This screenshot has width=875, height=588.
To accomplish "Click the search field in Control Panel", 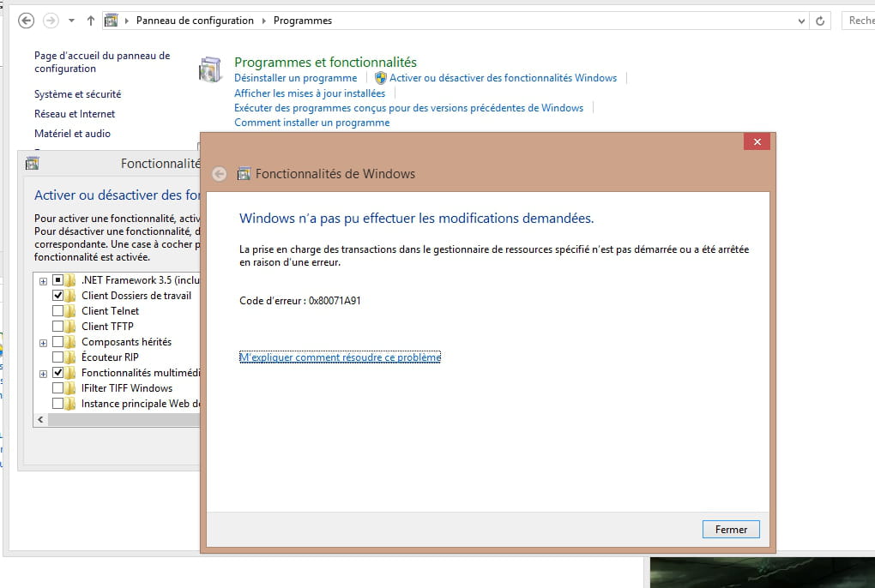I will pos(860,21).
